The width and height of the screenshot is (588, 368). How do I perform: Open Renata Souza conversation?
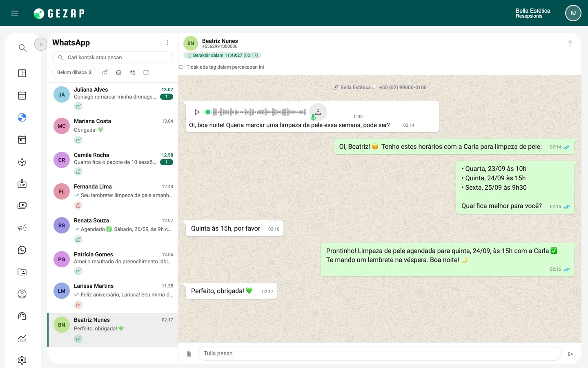pyautogui.click(x=113, y=230)
